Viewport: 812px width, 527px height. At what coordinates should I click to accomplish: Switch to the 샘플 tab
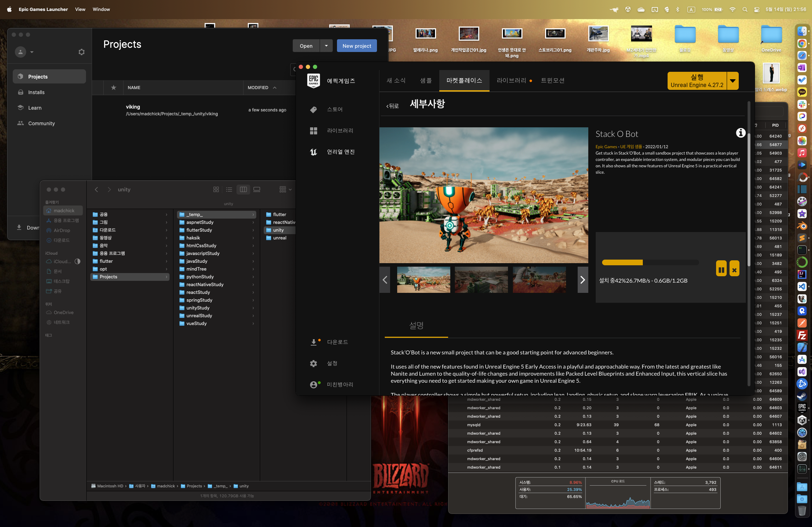pos(426,80)
